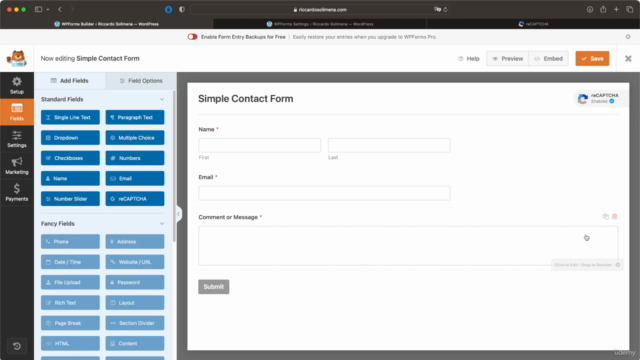Click the Comment or Message text area

tap(408, 246)
